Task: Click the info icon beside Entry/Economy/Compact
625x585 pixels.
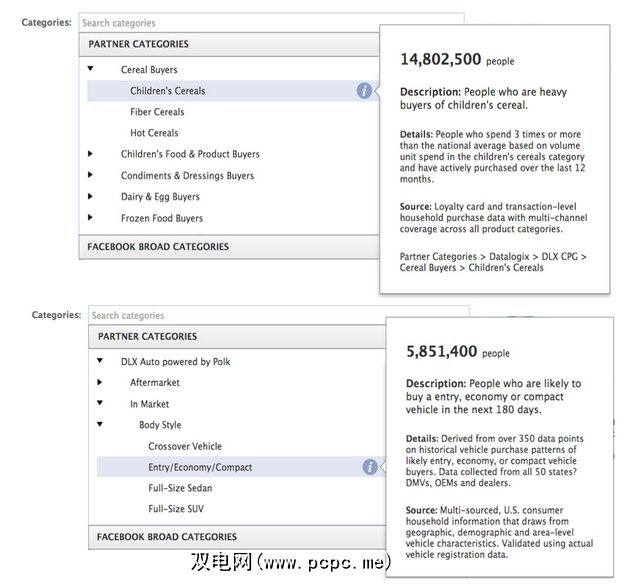Action: pyautogui.click(x=370, y=467)
